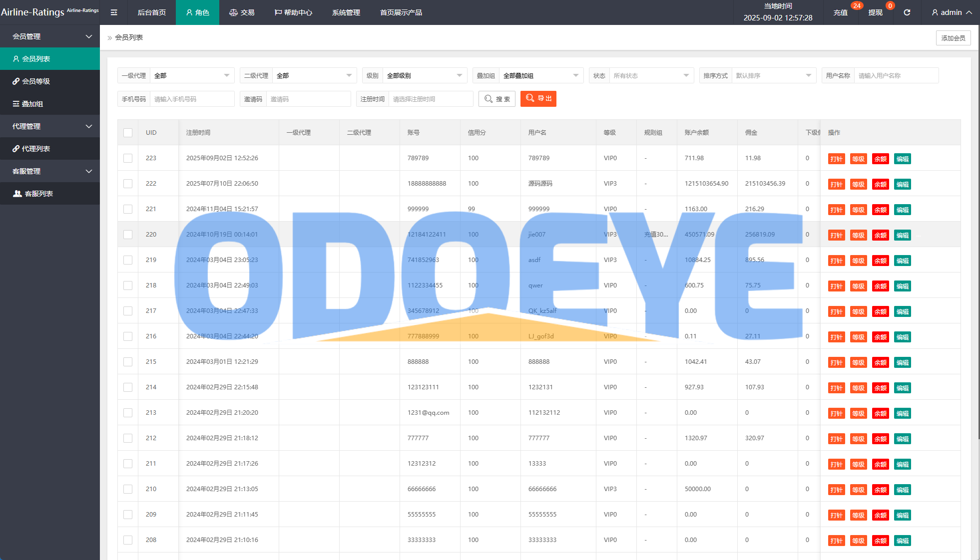This screenshot has width=980, height=560.
Task: Open the 系统管理 top menu
Action: [346, 12]
